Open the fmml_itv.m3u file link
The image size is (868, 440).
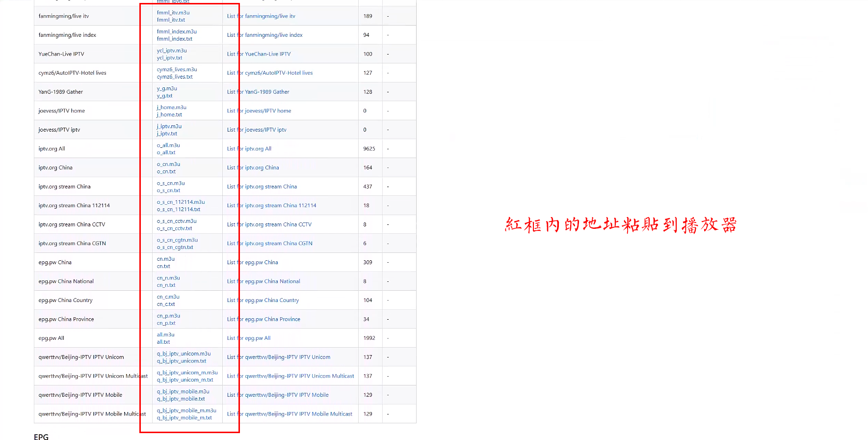click(173, 13)
